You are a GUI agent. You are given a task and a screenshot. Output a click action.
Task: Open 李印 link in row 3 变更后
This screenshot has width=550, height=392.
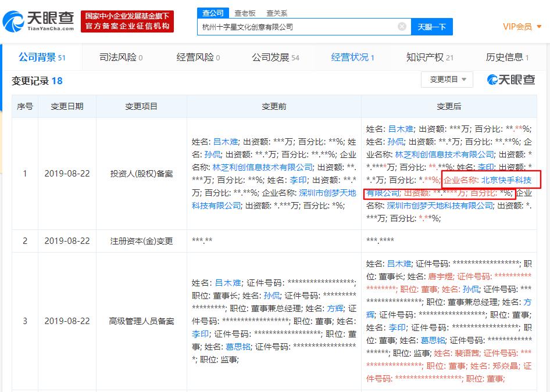point(398,328)
